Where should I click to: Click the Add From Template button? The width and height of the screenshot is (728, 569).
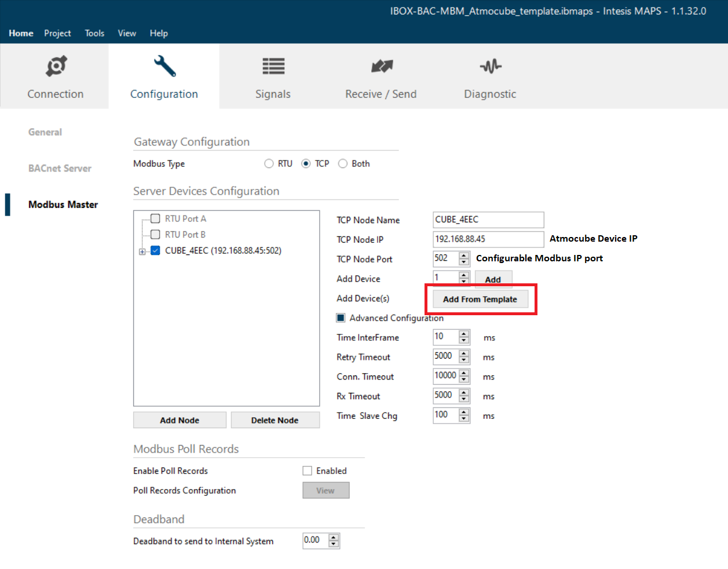[x=480, y=299]
